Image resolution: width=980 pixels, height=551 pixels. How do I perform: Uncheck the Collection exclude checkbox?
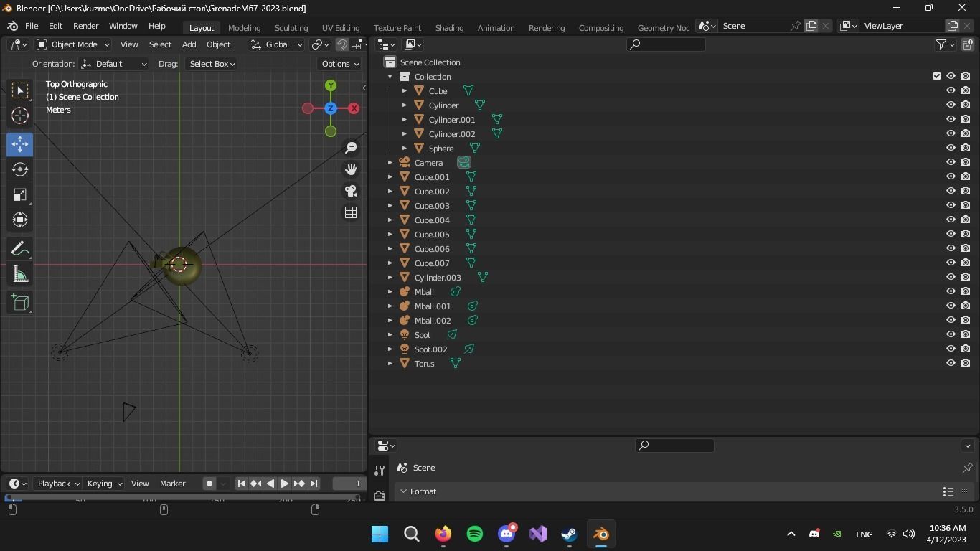pyautogui.click(x=937, y=76)
